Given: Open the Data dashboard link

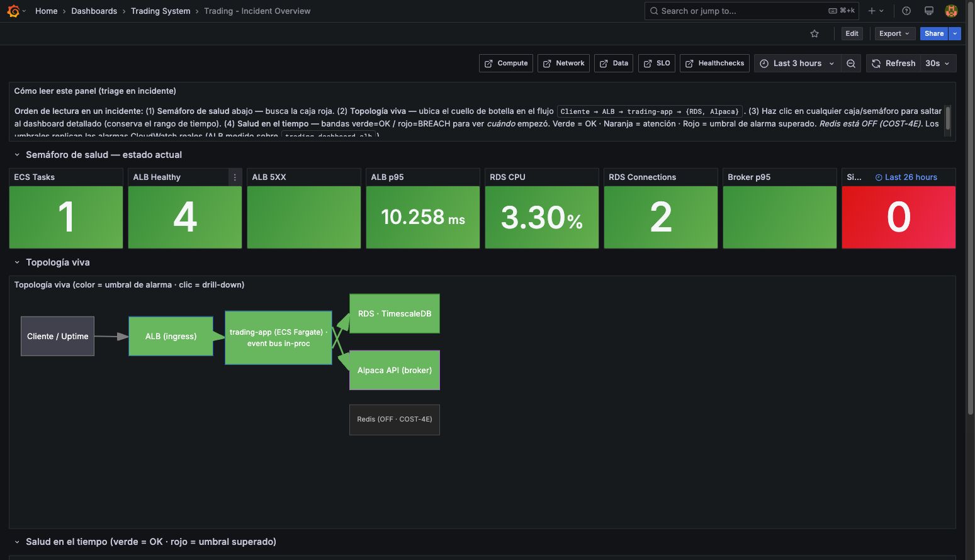Looking at the screenshot, I should point(614,64).
